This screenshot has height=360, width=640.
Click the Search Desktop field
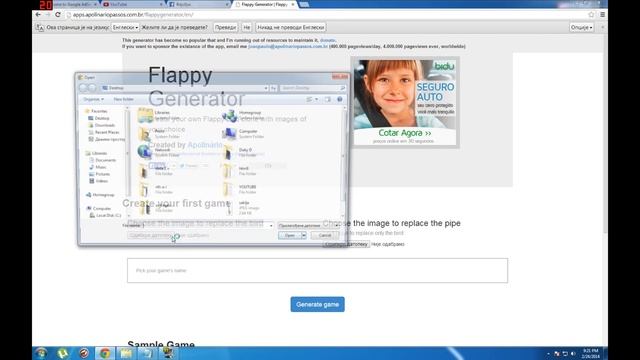[313, 88]
